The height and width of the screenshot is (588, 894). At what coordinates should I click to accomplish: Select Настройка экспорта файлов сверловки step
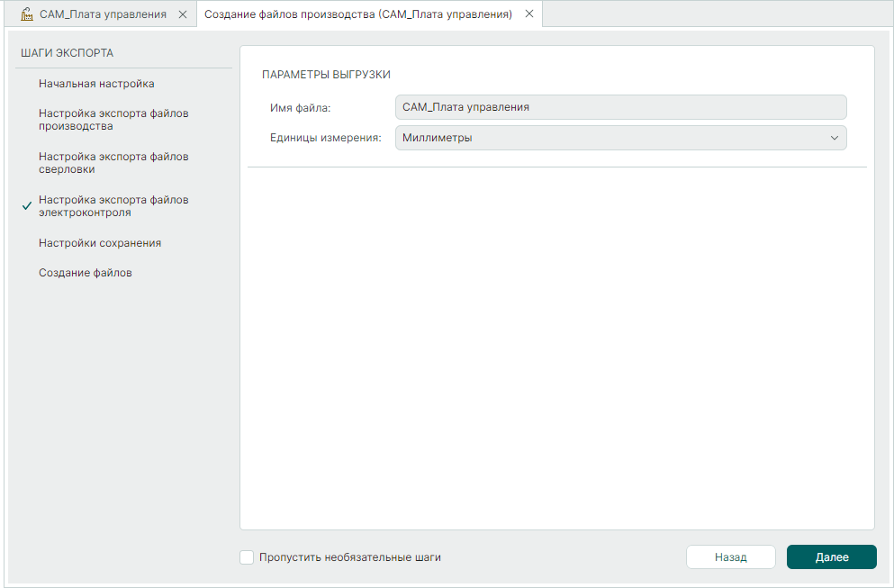click(113, 163)
